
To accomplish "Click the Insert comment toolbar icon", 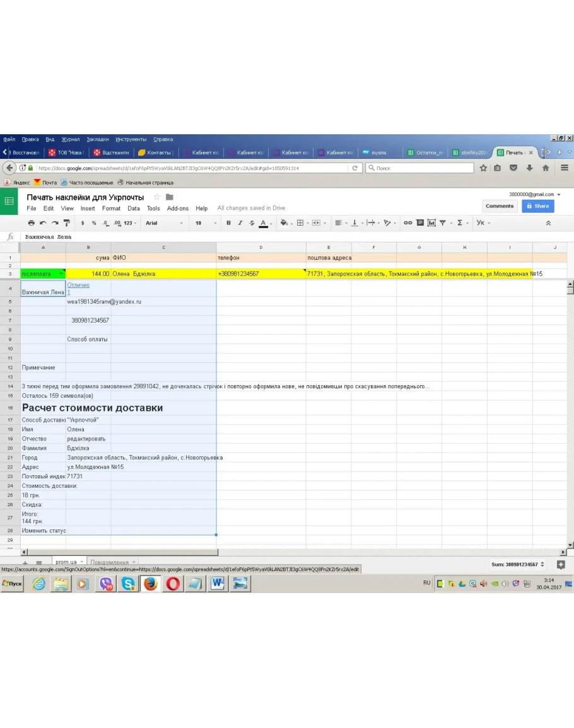I will click(x=420, y=223).
